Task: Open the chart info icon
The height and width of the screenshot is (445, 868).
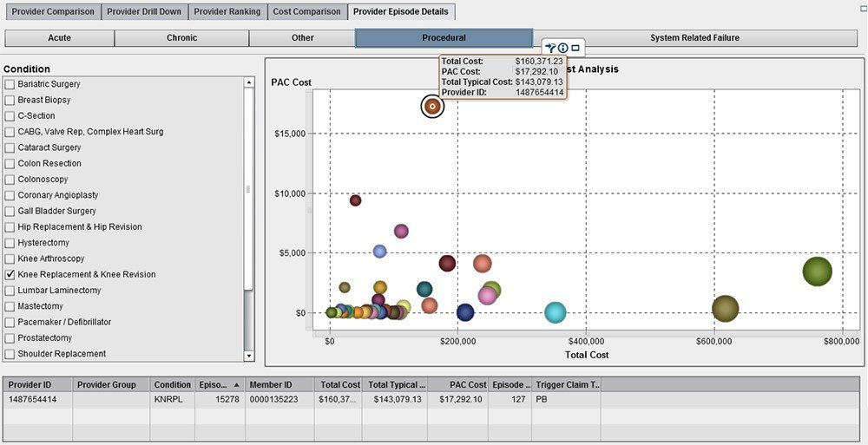Action: (x=562, y=48)
